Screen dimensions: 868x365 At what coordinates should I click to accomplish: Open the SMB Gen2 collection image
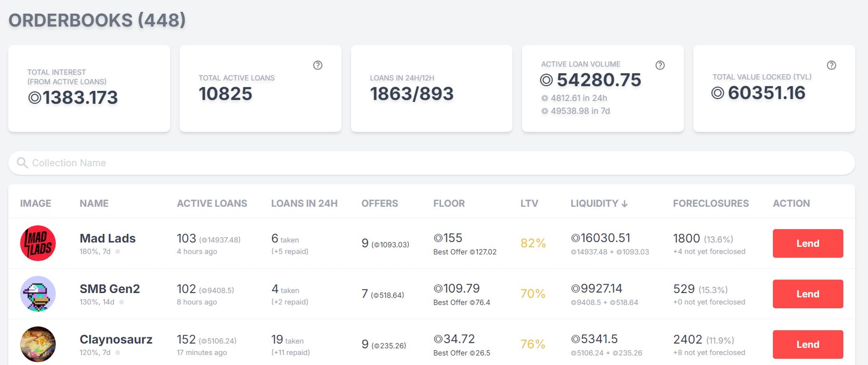point(38,293)
